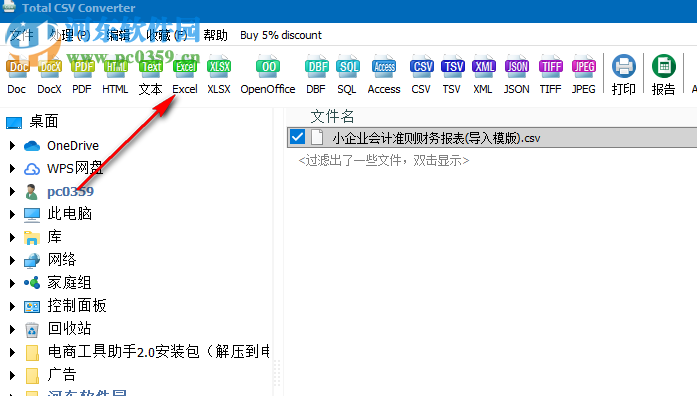Convert to XML format
Viewport: 697px width, 396px height.
click(483, 76)
